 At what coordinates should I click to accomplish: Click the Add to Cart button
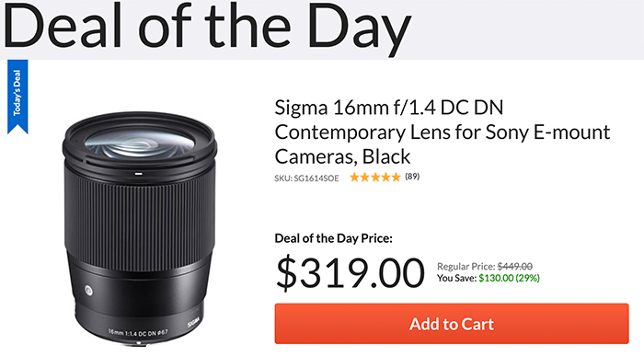pyautogui.click(x=452, y=324)
